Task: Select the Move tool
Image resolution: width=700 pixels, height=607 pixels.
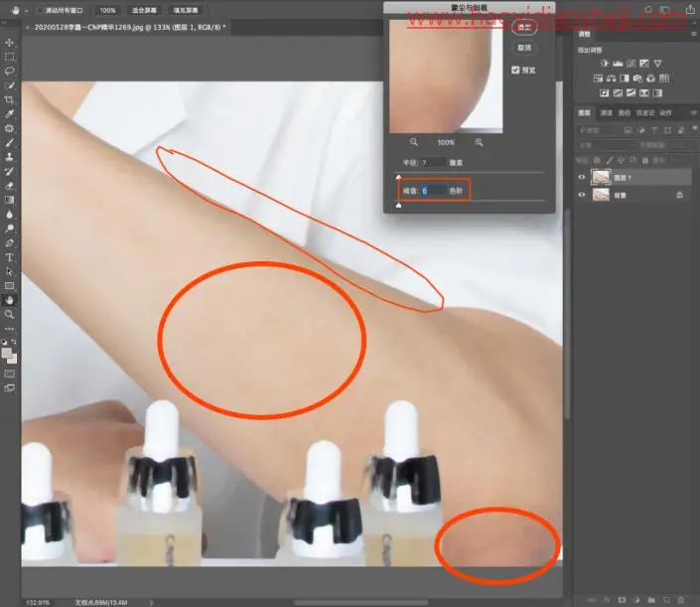Action: tap(9, 43)
